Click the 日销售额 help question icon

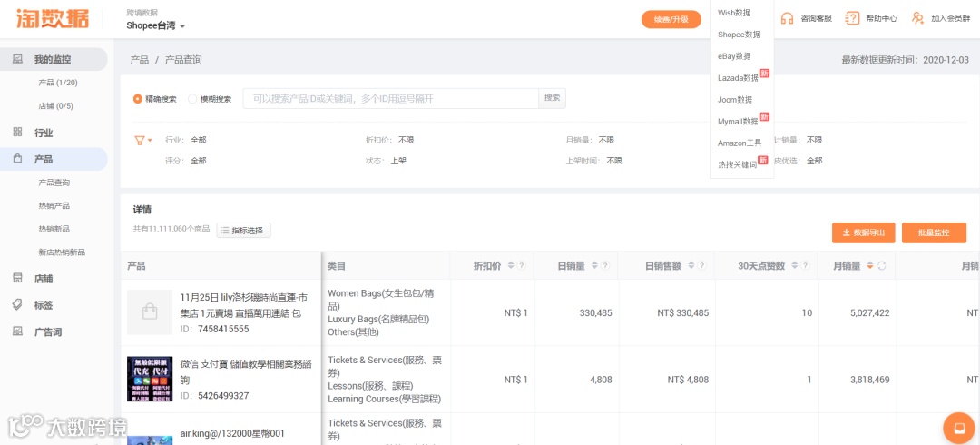pos(701,266)
